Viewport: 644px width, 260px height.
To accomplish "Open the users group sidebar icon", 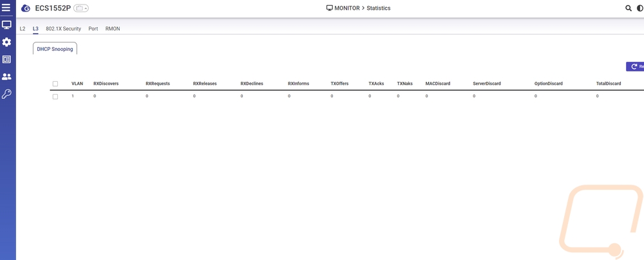I will (6, 77).
